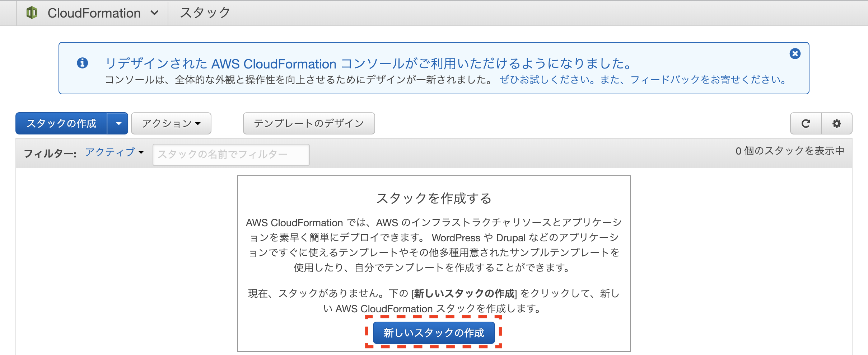
Task: Focus the stack name filter field
Action: point(231,155)
